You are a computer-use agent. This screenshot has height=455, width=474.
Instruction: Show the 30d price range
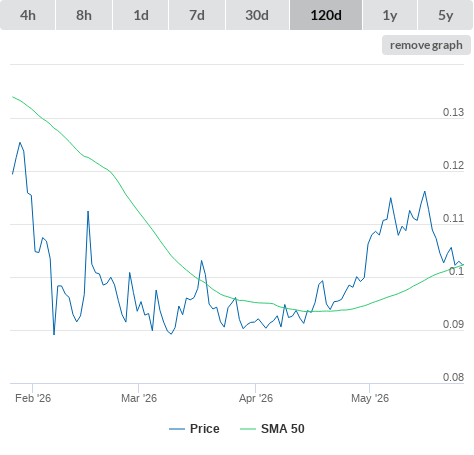point(257,15)
